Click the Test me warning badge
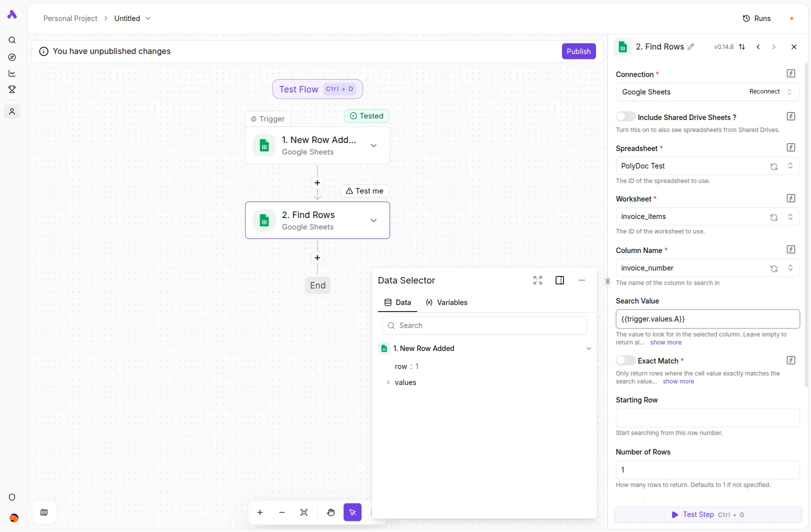Viewport: 811px width, 532px height. 364,191
